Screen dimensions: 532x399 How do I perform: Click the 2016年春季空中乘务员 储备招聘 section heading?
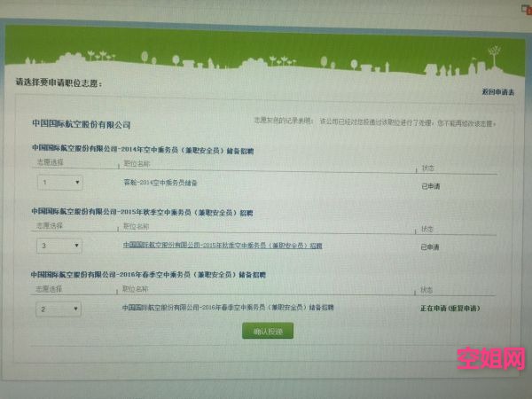tap(148, 275)
